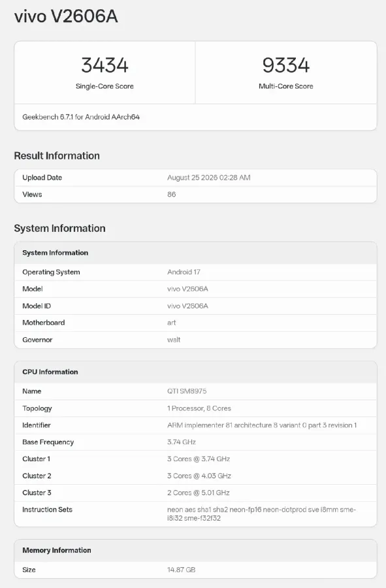
Task: Click the vivo V2606A page title
Action: pyautogui.click(x=66, y=16)
